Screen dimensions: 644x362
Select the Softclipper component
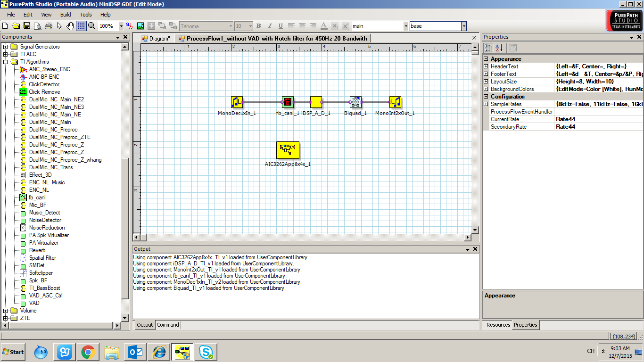(x=41, y=273)
